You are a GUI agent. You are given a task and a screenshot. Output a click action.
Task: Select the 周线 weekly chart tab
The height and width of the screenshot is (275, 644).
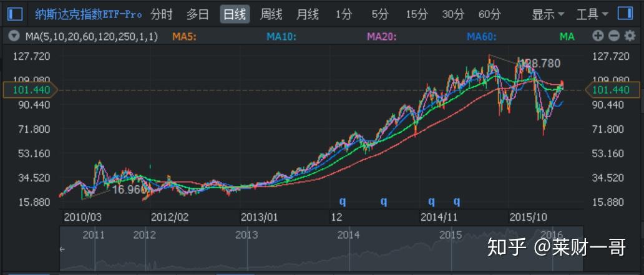tap(271, 15)
